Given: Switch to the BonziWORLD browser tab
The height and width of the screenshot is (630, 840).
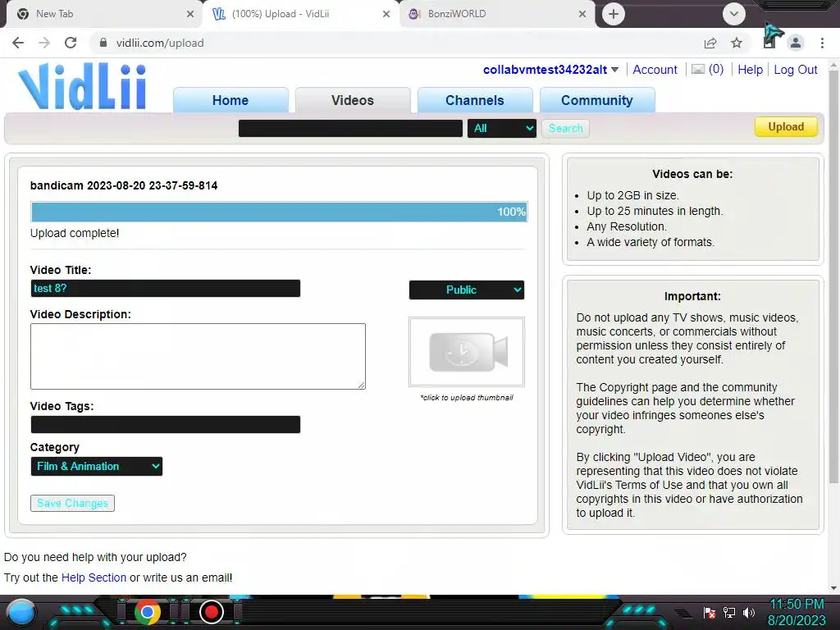Looking at the screenshot, I should click(x=497, y=14).
